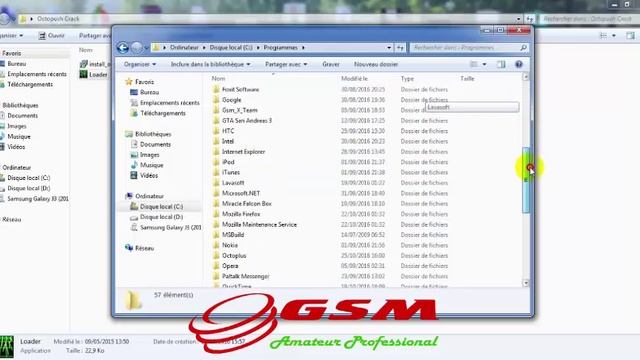640x360 pixels.
Task: Change view using the front window's view icon
Action: point(473,64)
